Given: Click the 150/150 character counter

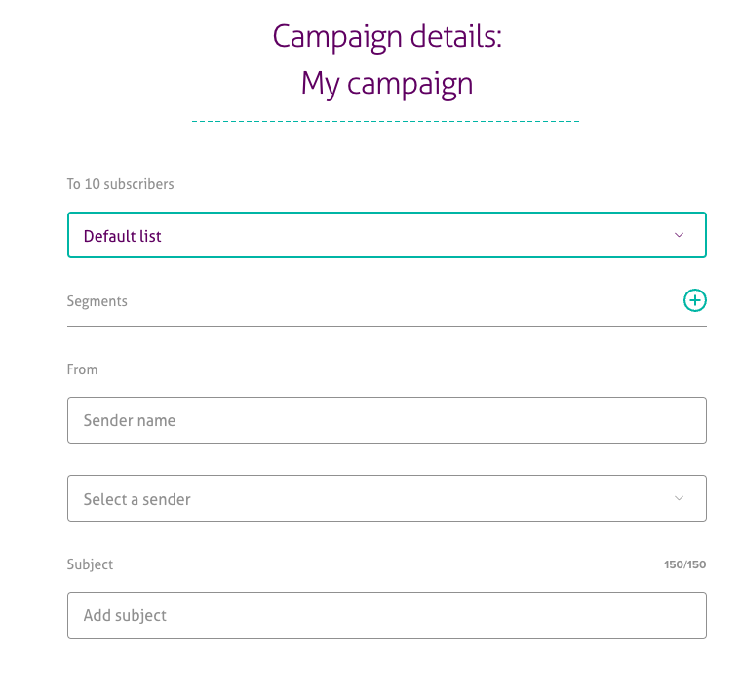Looking at the screenshot, I should (684, 565).
